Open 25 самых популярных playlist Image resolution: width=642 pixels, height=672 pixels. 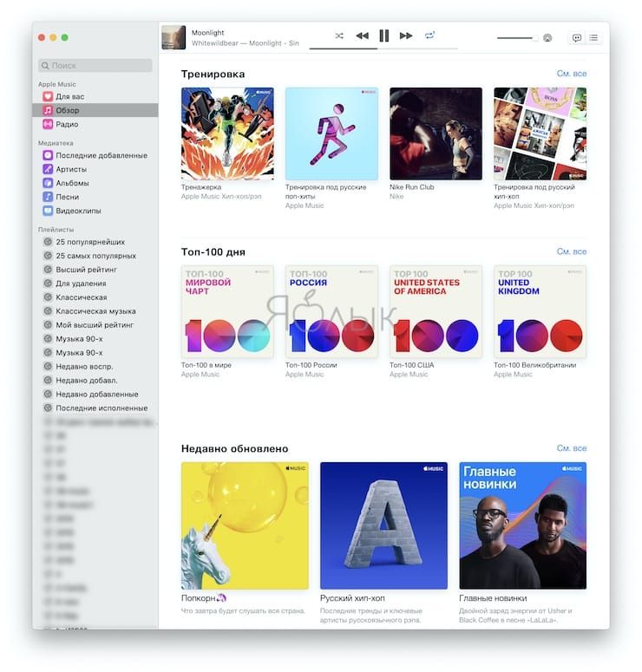coord(95,256)
